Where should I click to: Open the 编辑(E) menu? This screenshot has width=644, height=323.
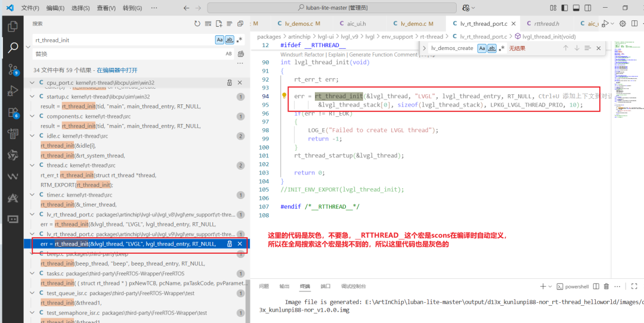pos(55,8)
